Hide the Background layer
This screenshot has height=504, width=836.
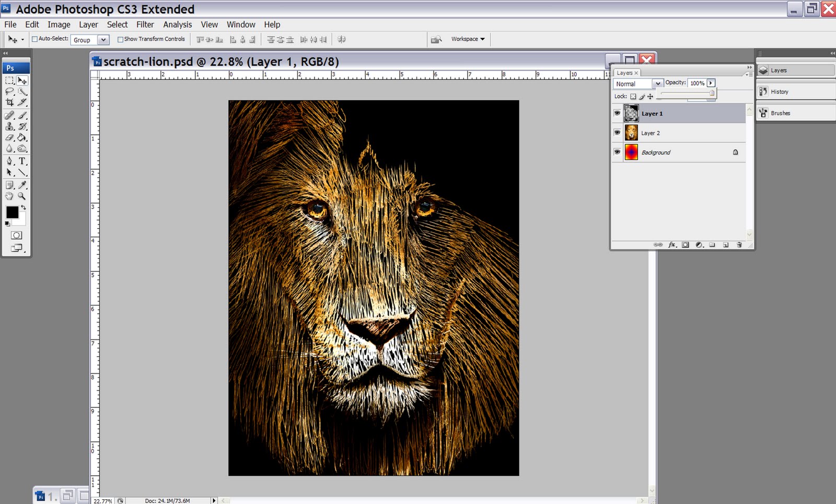pyautogui.click(x=617, y=152)
